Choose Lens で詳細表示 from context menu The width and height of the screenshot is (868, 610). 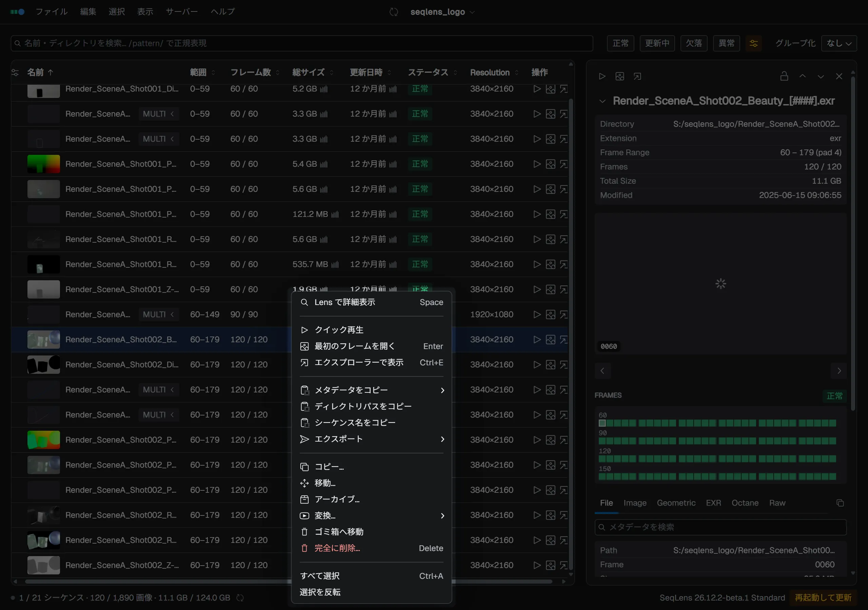click(x=371, y=302)
